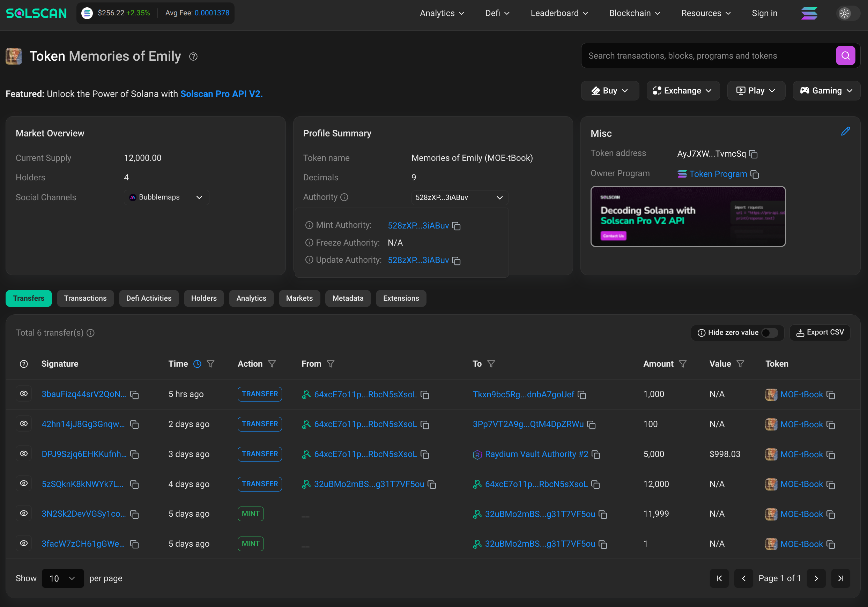Image resolution: width=868 pixels, height=607 pixels.
Task: Export transfers as CSV
Action: pyautogui.click(x=819, y=332)
